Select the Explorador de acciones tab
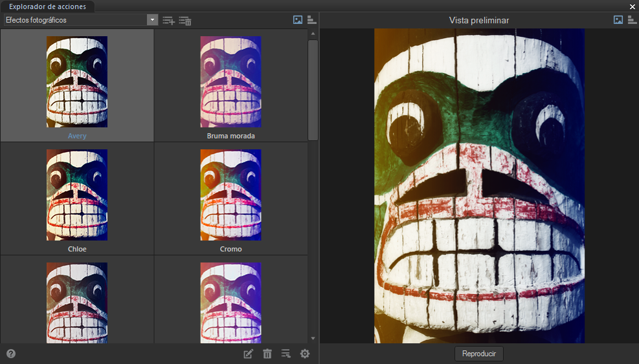Image resolution: width=639 pixels, height=364 pixels. coord(47,6)
